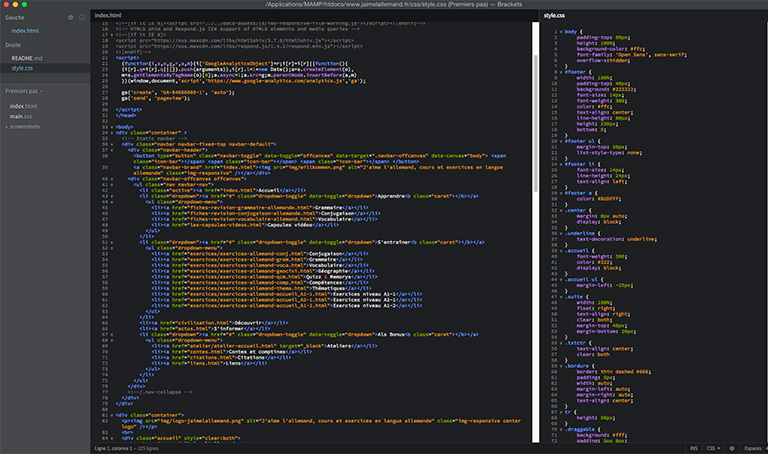The height and width of the screenshot is (454, 768).
Task: Collapse the .underline rule fold arrow
Action: 561,233
